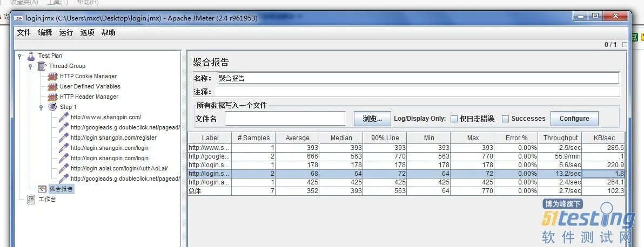This screenshot has height=247, width=644.
Task: Select the login.aolai.com/login/AuthAoLai/ sampler icon
Action: pyautogui.click(x=63, y=169)
